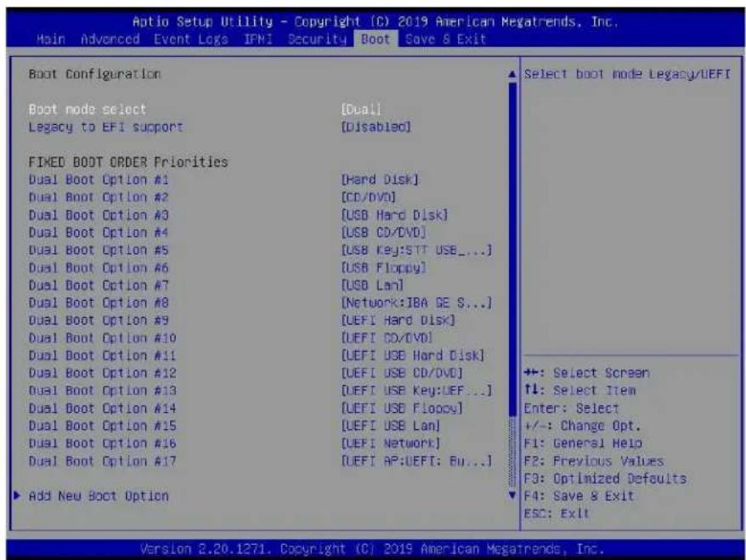This screenshot has width=746, height=560.
Task: Select Dual Boot Option #13
Action: [x=102, y=391]
